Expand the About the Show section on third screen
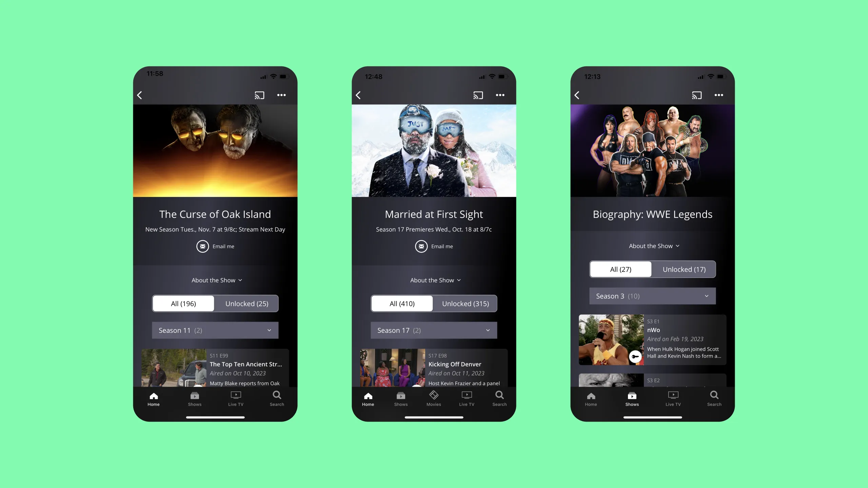This screenshot has height=488, width=868. click(x=653, y=245)
